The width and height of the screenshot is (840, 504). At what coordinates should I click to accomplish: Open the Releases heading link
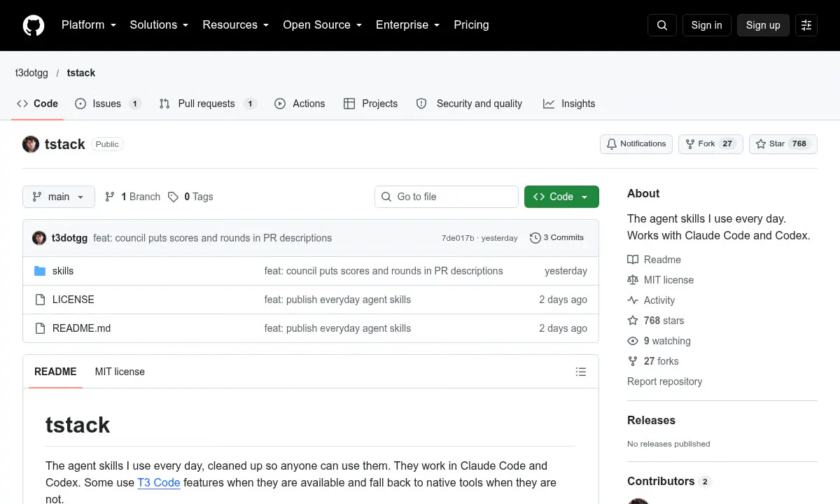tap(651, 421)
